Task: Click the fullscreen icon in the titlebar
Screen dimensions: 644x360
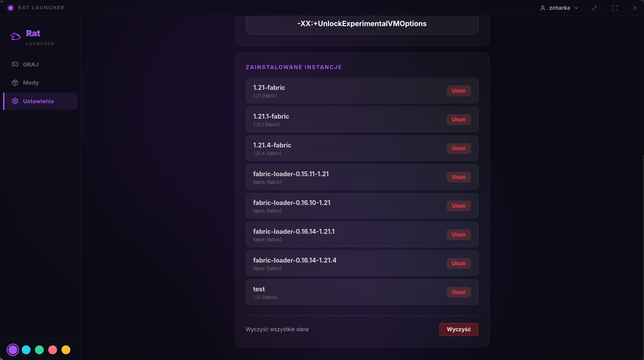Action: tap(615, 8)
